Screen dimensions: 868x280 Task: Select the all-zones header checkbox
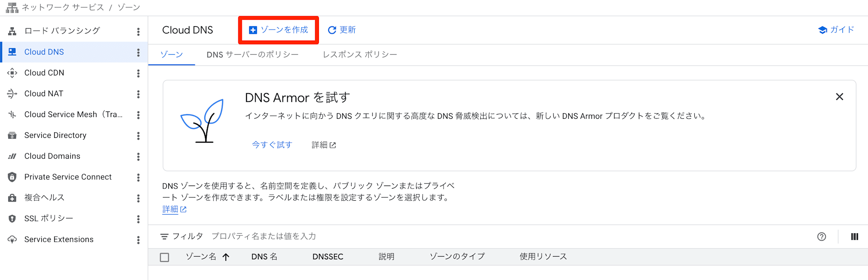(x=164, y=257)
